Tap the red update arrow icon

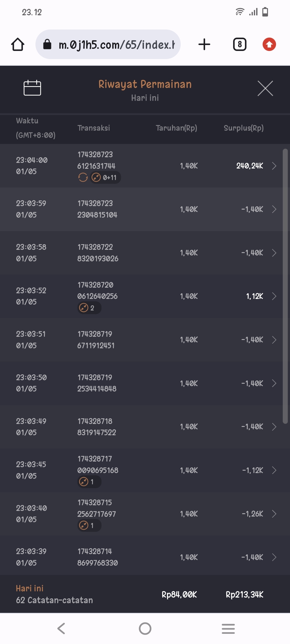(269, 45)
